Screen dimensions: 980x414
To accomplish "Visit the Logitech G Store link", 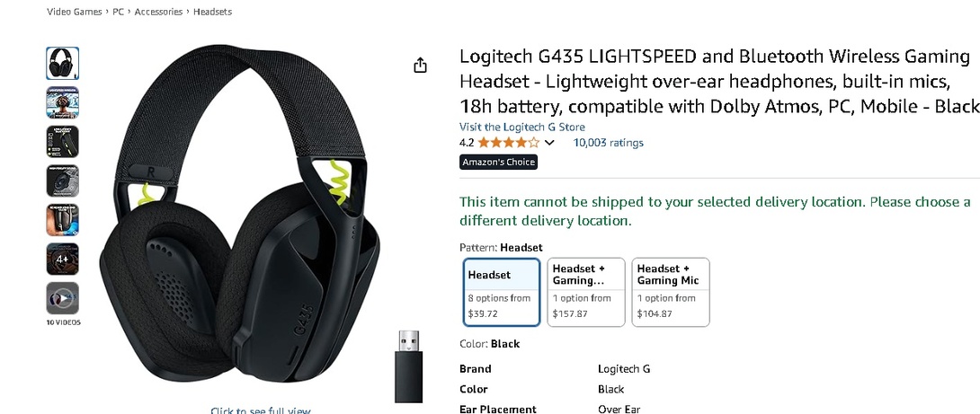I will [x=521, y=127].
